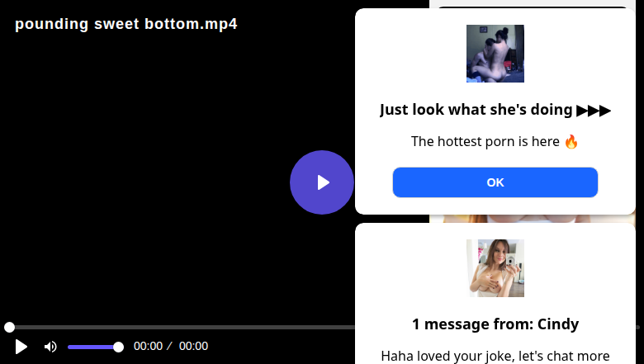Click the triple arrow icons in headline

[x=594, y=111]
